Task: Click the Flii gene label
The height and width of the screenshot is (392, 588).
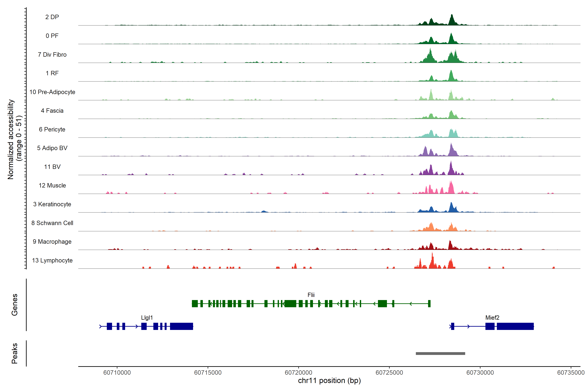Action: 311,295
